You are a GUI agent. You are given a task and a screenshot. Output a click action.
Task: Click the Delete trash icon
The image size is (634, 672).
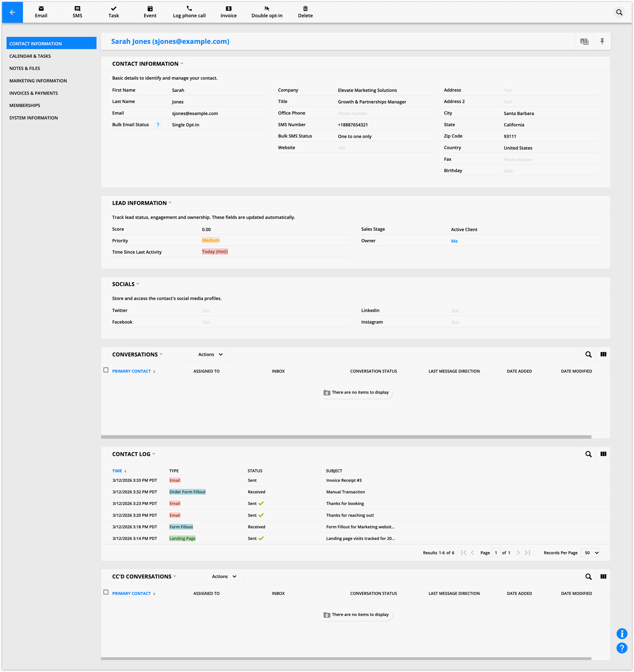305,9
